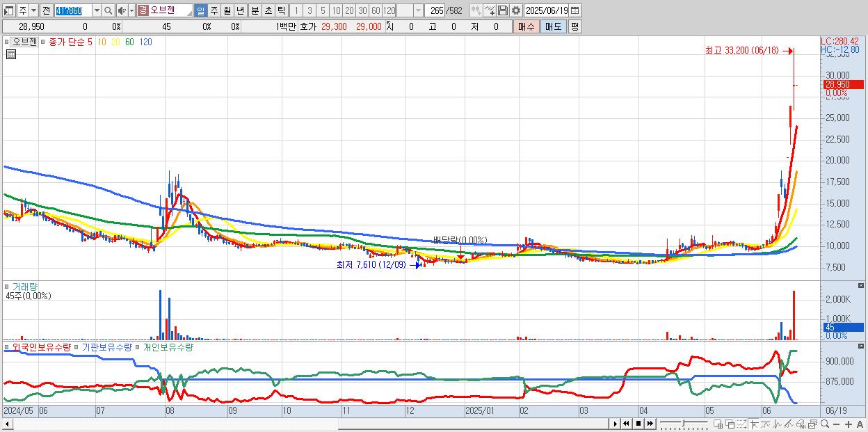The width and height of the screenshot is (868, 432).
Task: Select the 초 second period tab
Action: [267, 10]
